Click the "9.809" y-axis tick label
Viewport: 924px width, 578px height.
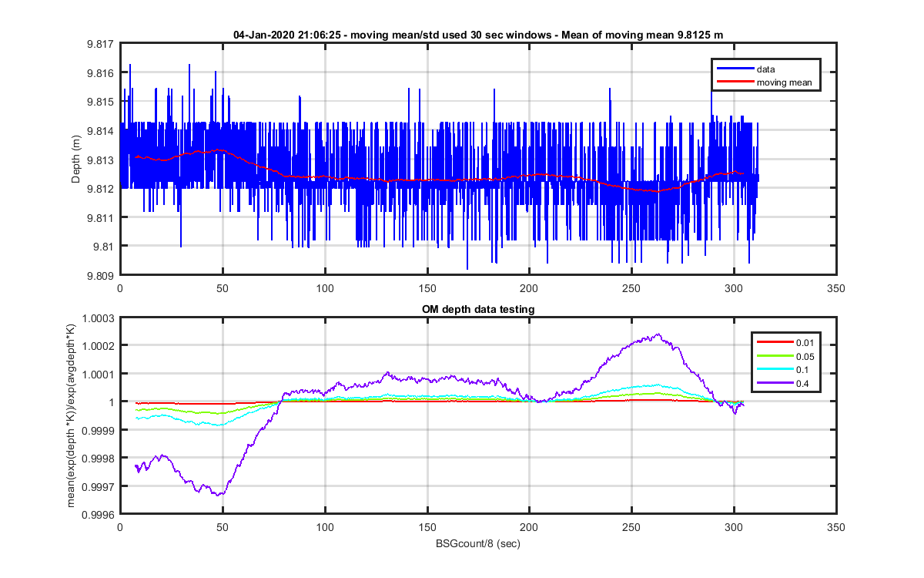coord(101,275)
